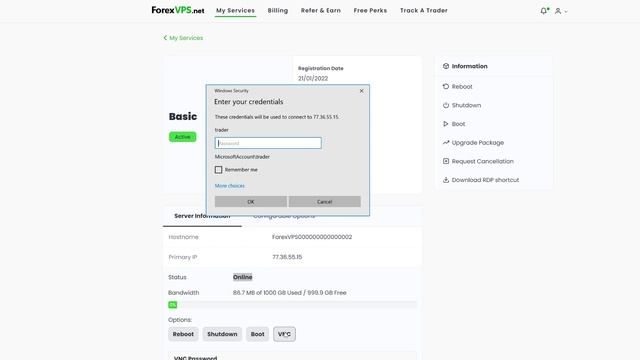The height and width of the screenshot is (360, 640).
Task: Open the Free Perks menu item
Action: [370, 11]
